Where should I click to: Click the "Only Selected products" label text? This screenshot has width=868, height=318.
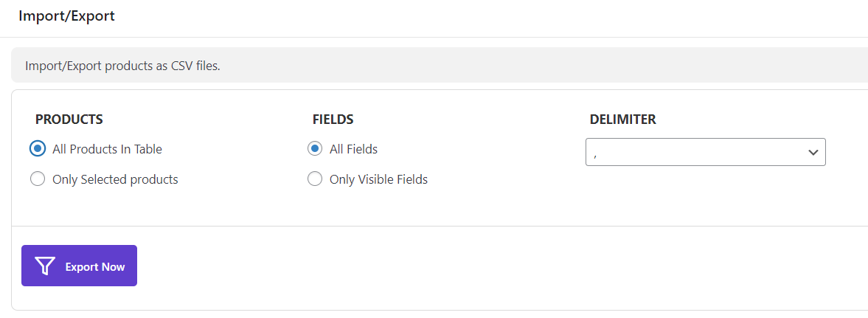(x=115, y=179)
